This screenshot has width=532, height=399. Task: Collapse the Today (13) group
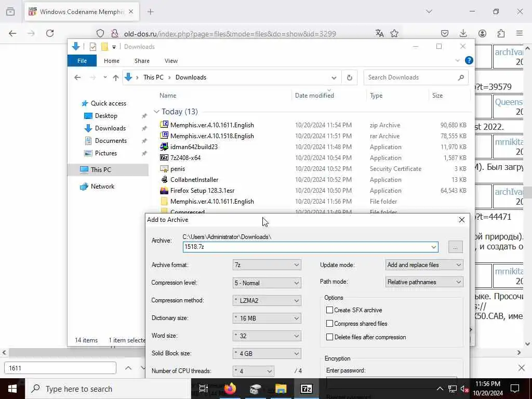click(x=156, y=111)
